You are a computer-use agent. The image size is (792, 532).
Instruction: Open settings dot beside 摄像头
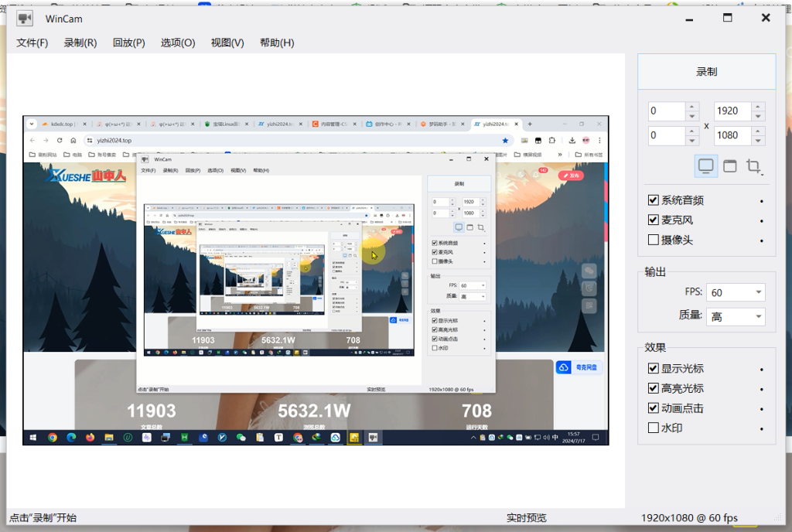click(762, 240)
